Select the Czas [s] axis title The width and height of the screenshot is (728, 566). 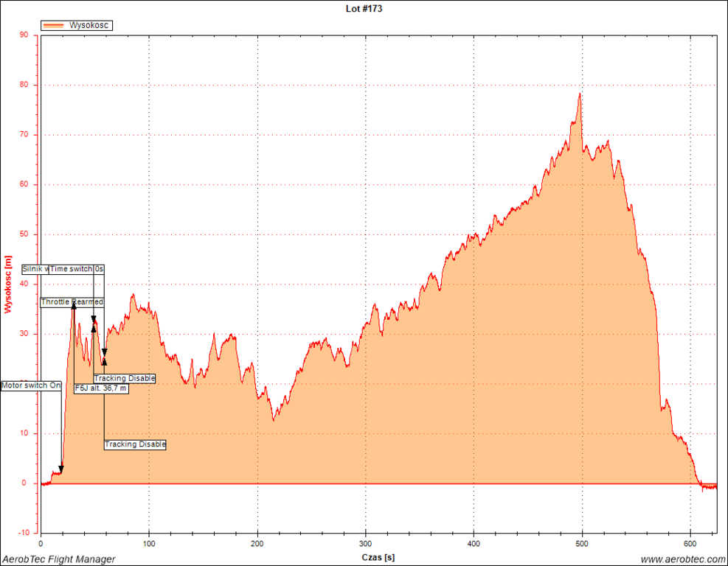click(378, 558)
